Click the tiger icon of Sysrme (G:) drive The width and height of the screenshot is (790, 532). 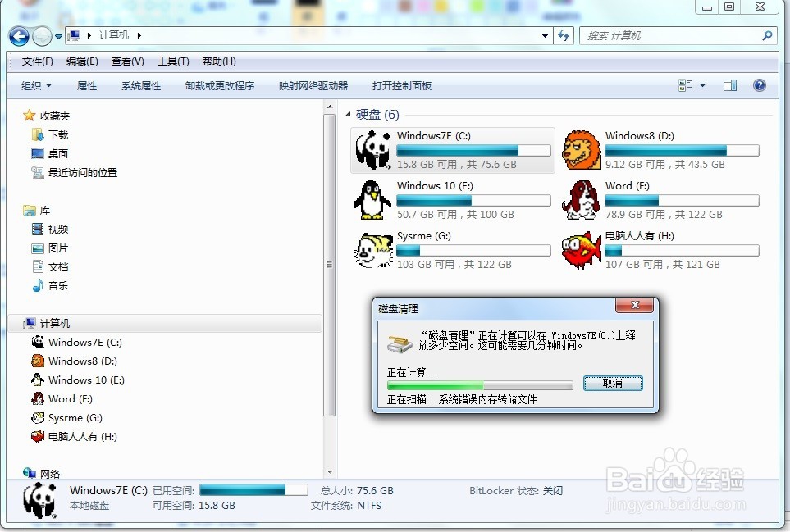(373, 250)
